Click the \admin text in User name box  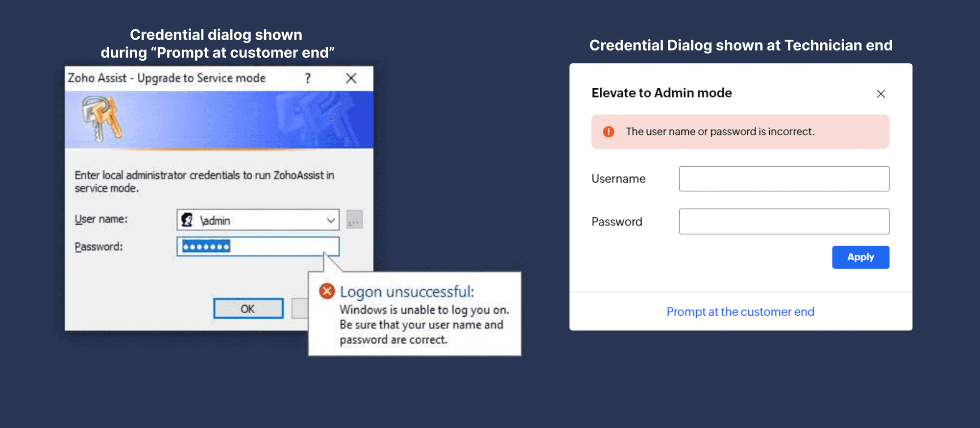(216, 221)
